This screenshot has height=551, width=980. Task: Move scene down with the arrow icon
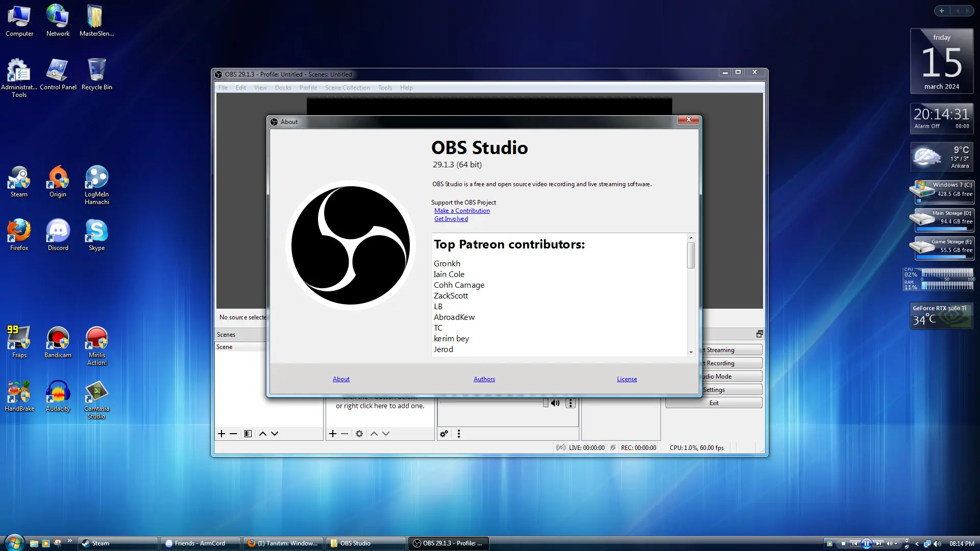275,434
